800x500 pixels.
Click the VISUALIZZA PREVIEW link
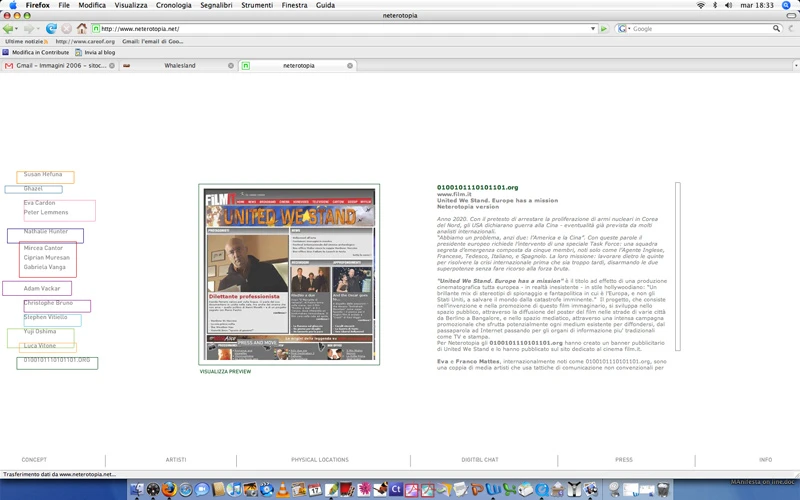click(226, 371)
